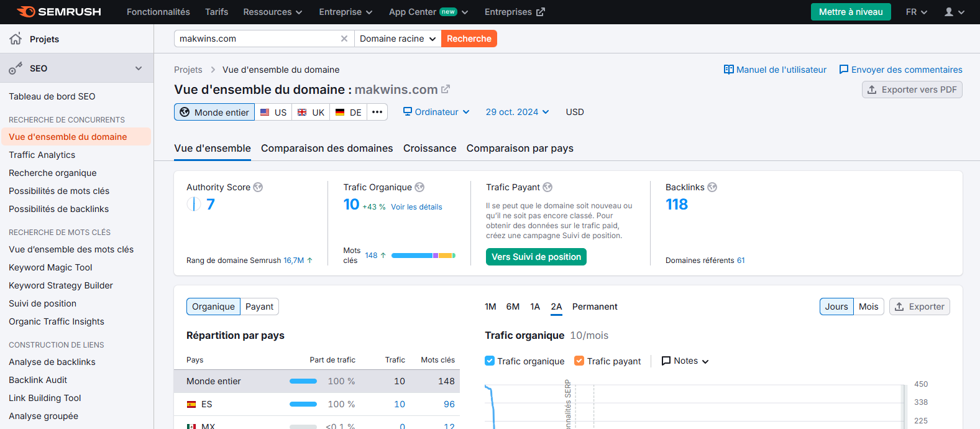
Task: Click the Recherche button
Action: [x=469, y=39]
